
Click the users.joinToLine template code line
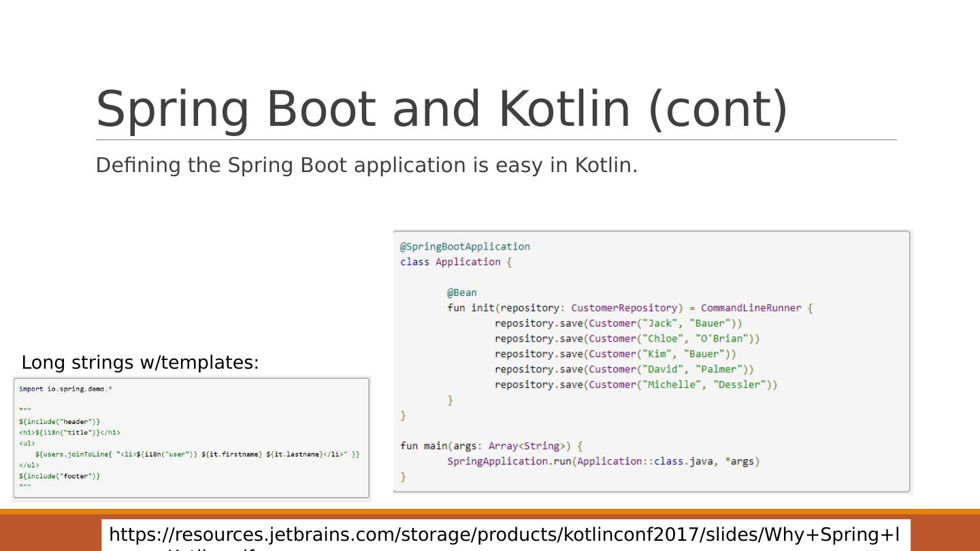coord(197,454)
